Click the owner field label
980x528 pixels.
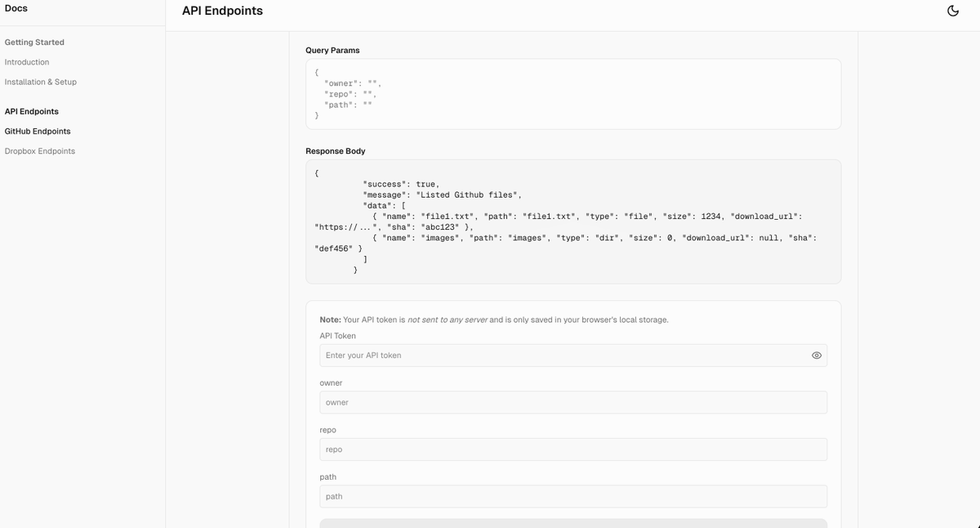(331, 383)
